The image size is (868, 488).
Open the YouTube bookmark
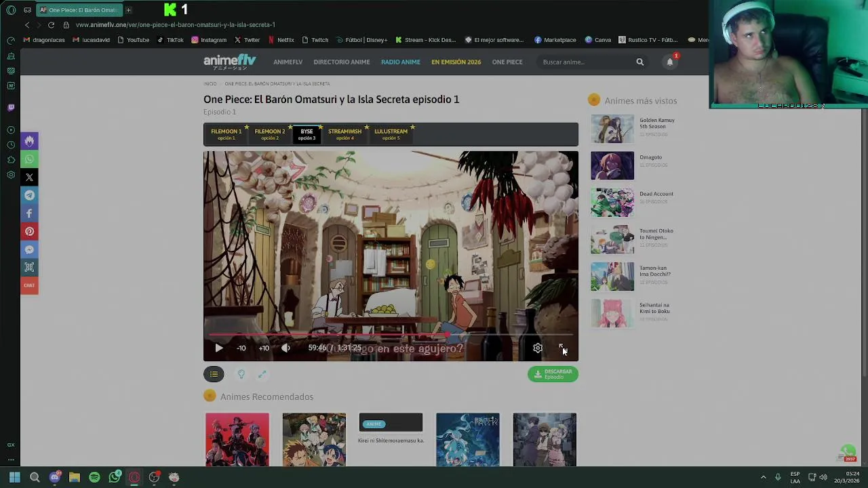133,40
